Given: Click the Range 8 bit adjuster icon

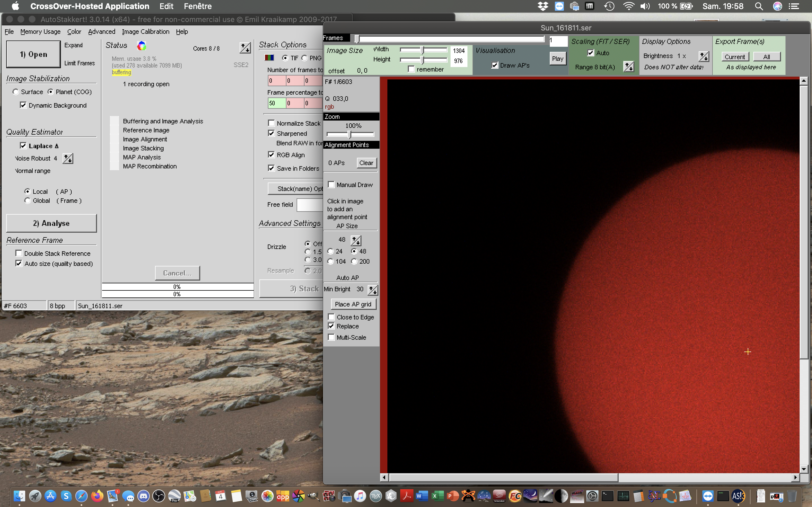Looking at the screenshot, I should click(x=629, y=67).
